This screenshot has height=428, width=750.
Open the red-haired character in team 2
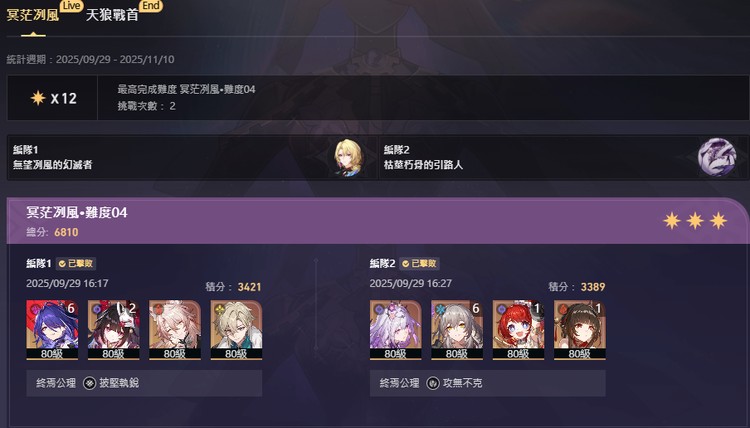[x=518, y=330]
